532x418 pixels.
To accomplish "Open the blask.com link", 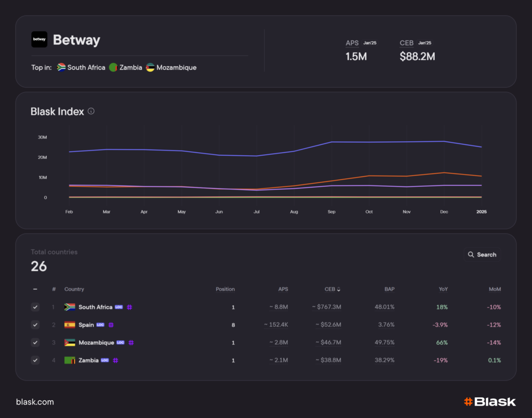I will coord(35,402).
